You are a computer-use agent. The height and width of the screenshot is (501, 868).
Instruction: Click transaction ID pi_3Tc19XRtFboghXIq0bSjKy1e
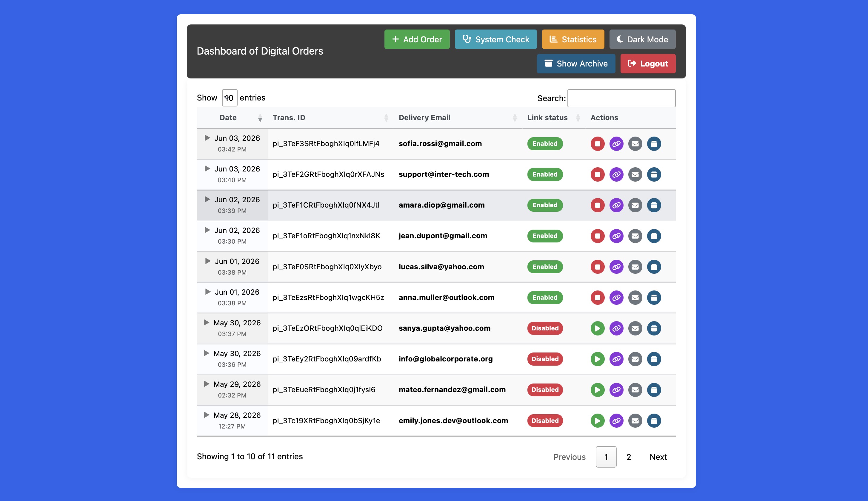pyautogui.click(x=326, y=420)
